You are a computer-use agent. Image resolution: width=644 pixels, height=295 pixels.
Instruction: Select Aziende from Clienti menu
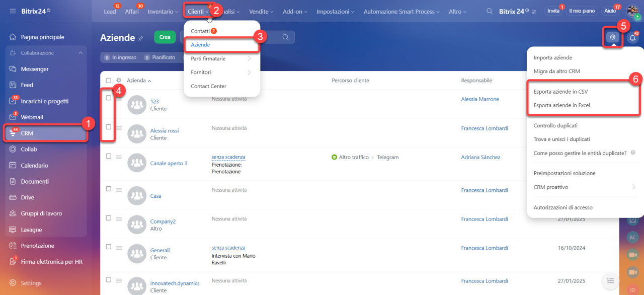222,45
